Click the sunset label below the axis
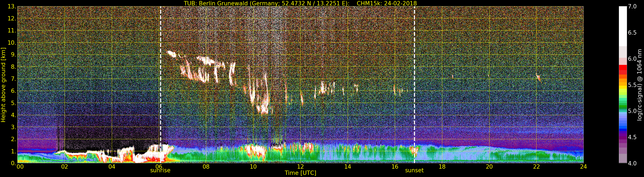Screen dimensions: 644x177 pyautogui.click(x=414, y=171)
